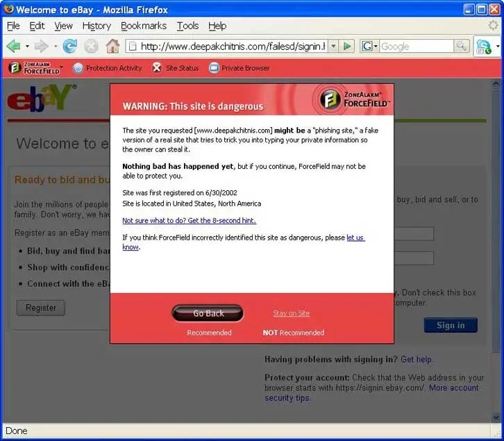Open the History menu

tap(96, 26)
